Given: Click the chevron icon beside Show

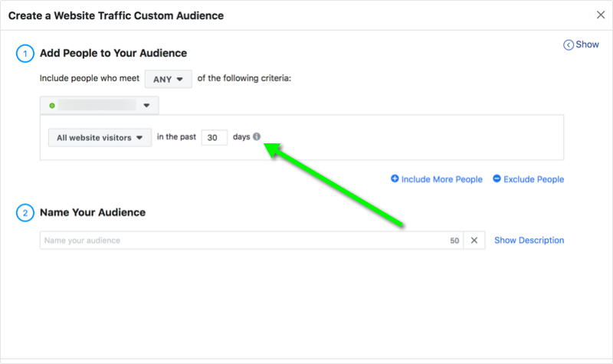Looking at the screenshot, I should pos(568,45).
